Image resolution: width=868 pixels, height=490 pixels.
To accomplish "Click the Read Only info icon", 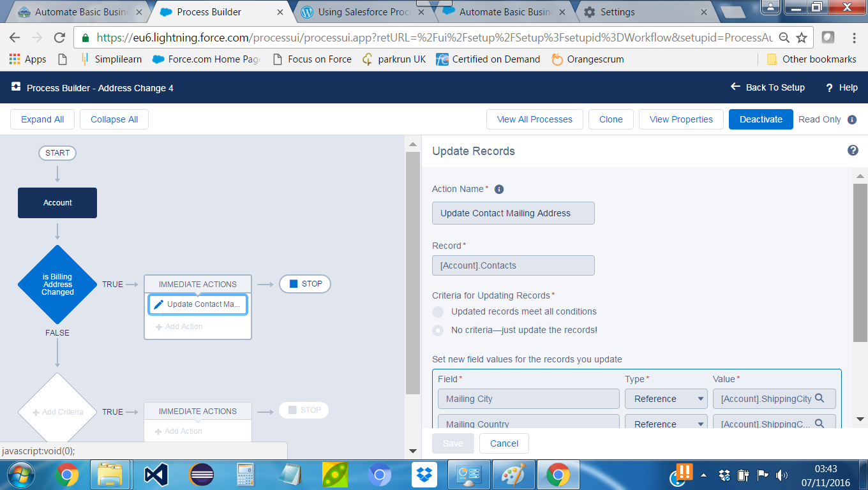I will [x=852, y=119].
